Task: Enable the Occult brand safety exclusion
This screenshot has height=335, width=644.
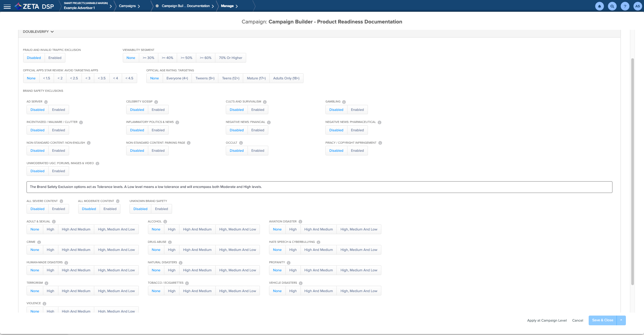Action: (x=258, y=151)
